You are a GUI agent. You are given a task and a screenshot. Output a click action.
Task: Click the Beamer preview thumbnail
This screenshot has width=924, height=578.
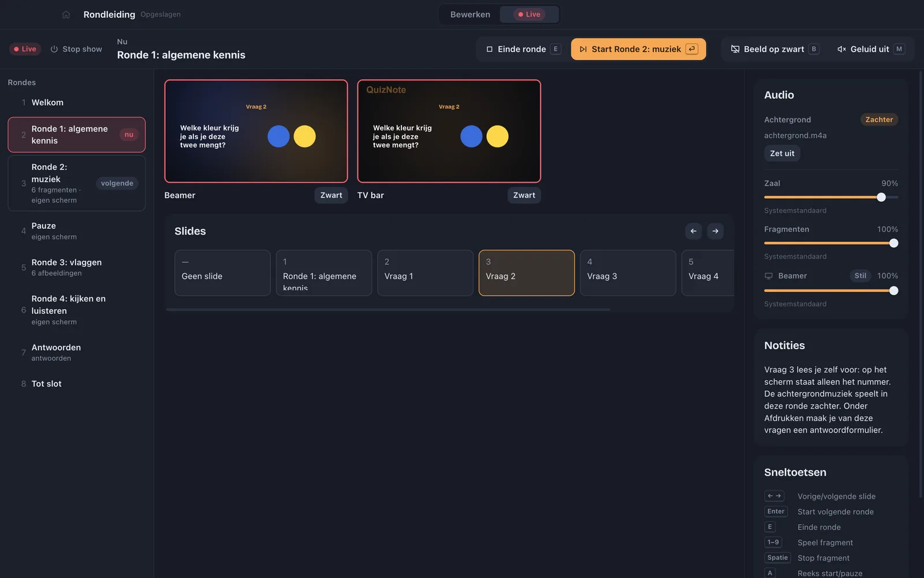(x=256, y=131)
